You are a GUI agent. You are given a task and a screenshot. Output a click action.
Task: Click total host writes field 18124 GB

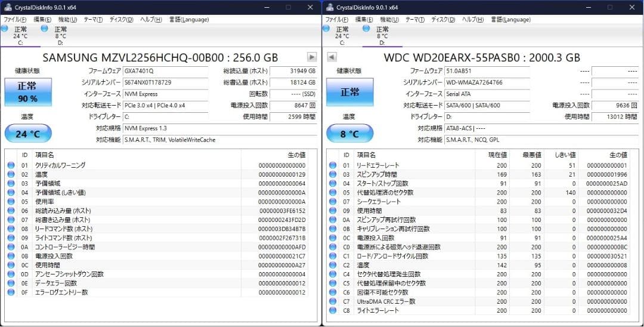tap(293, 82)
